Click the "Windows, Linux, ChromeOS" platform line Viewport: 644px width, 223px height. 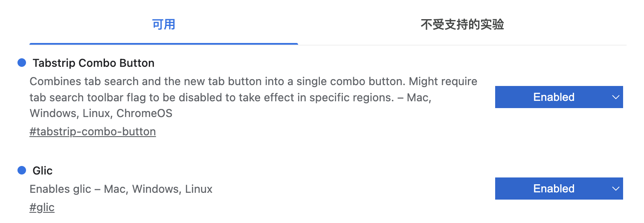point(101,113)
